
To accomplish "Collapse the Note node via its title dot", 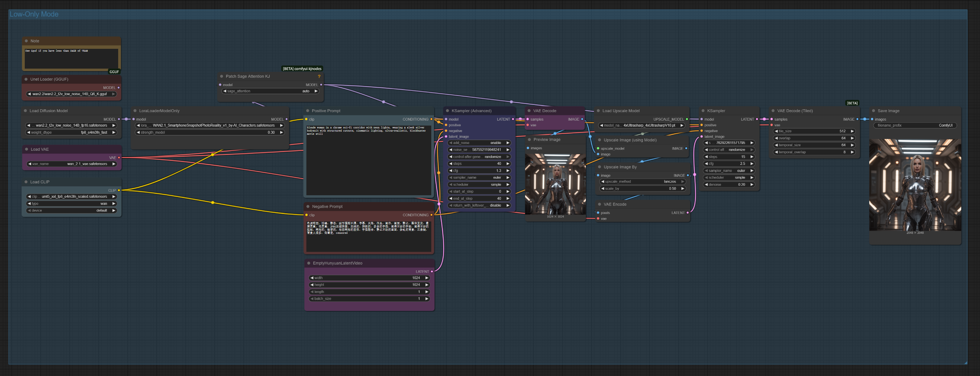I will [26, 41].
